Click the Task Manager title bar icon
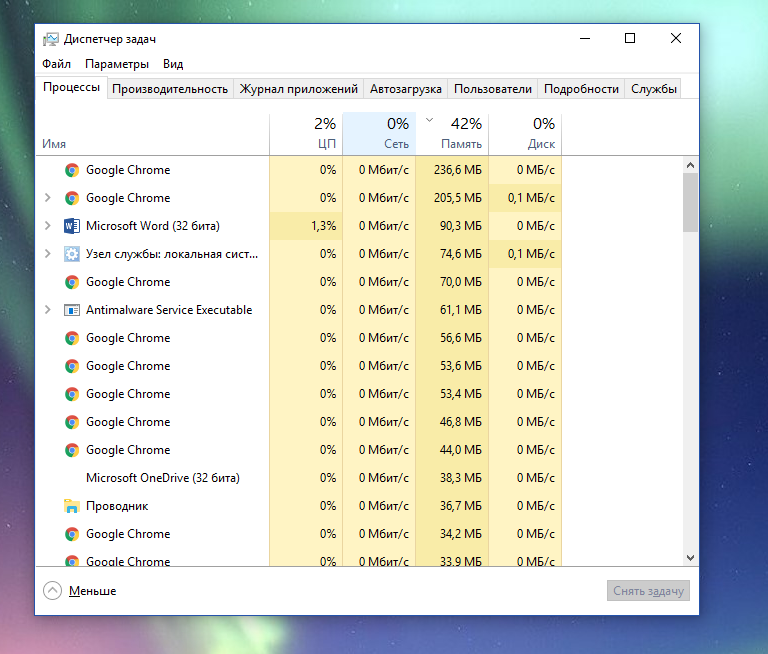 50,39
